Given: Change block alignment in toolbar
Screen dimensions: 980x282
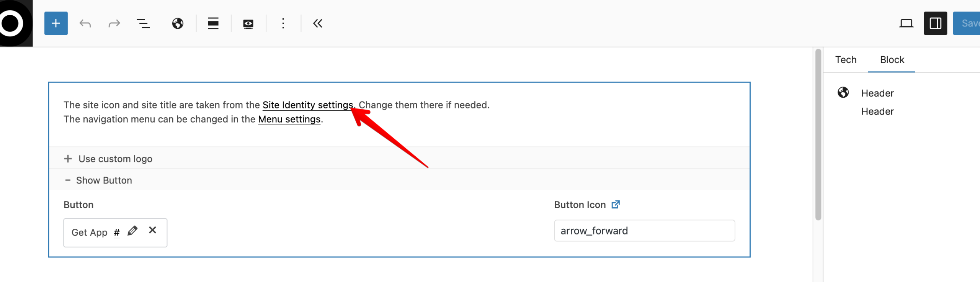Looking at the screenshot, I should pos(213,24).
